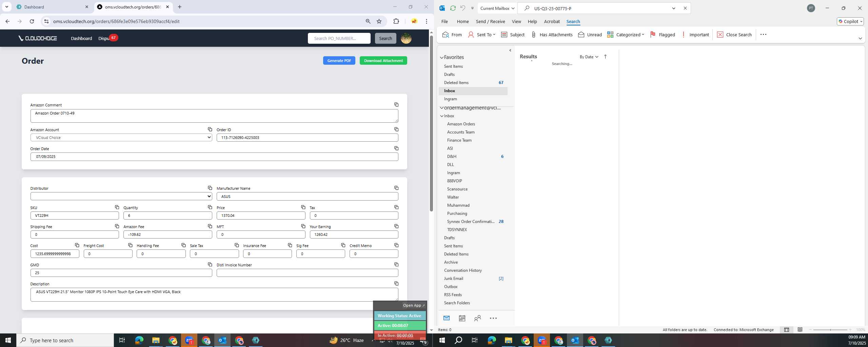Click Generate PDF button
This screenshot has height=347, width=868.
tap(339, 61)
